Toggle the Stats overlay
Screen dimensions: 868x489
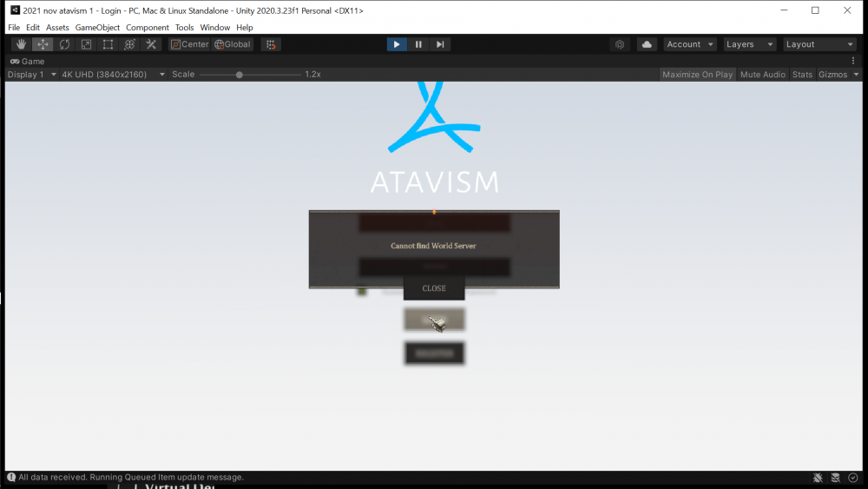pos(802,75)
